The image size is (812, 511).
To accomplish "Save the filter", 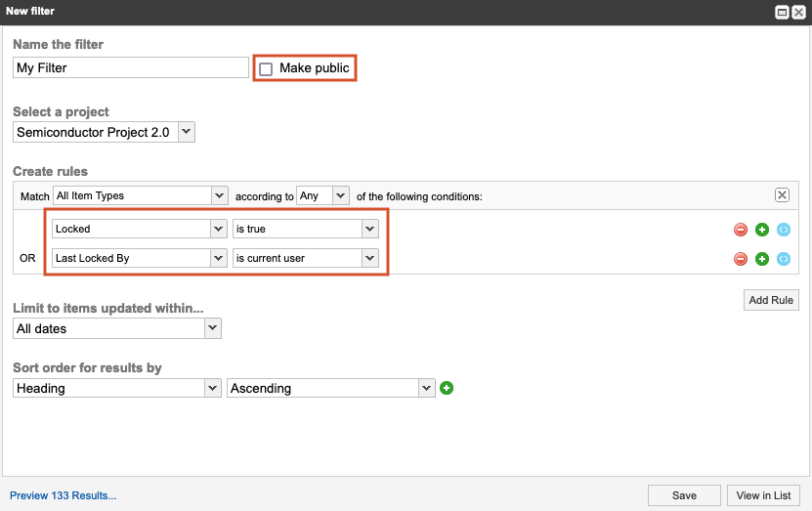I will tap(684, 495).
